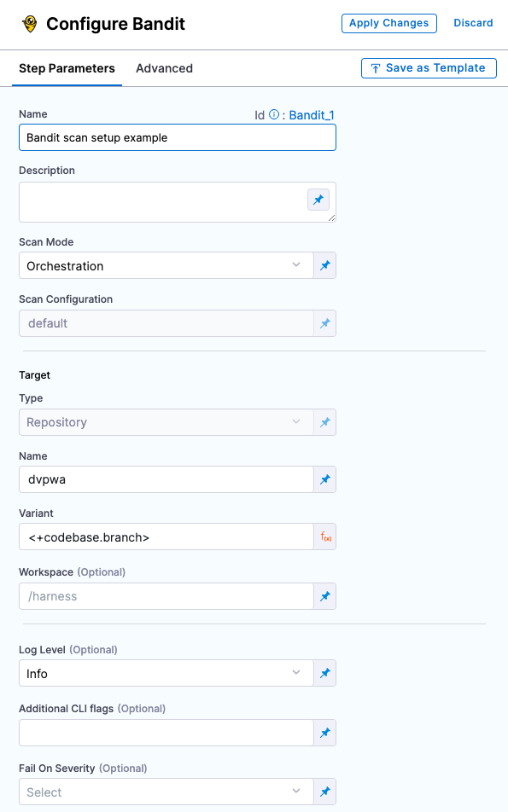Apply the configuration changes
This screenshot has height=812, width=508.
point(388,23)
